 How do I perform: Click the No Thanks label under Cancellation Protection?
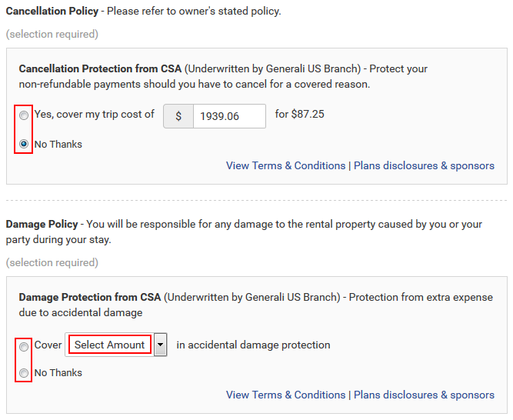coord(58,144)
